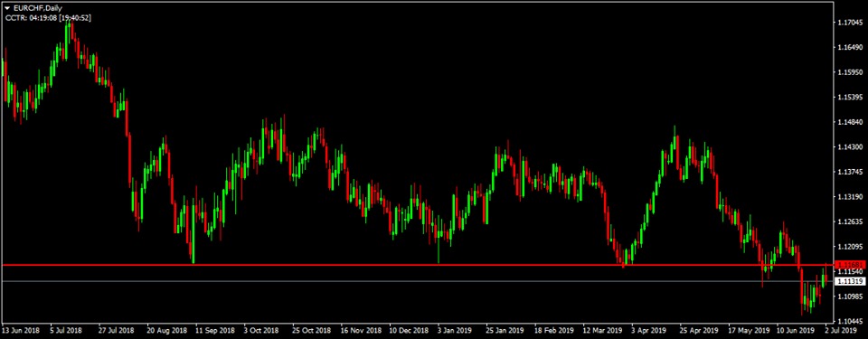
Task: Click the 1.14840 price scale label
Action: pos(850,122)
